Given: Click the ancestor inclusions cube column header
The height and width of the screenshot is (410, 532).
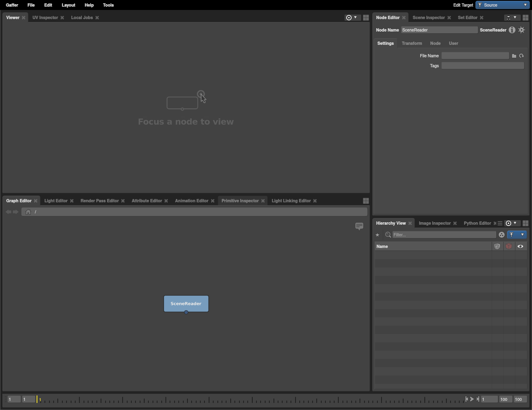Looking at the screenshot, I should 497,246.
